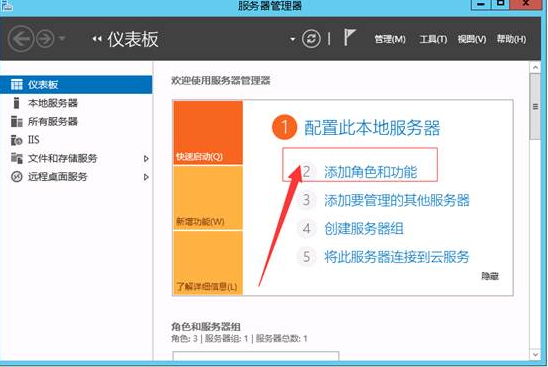Open the 管理(M) menu

point(390,39)
